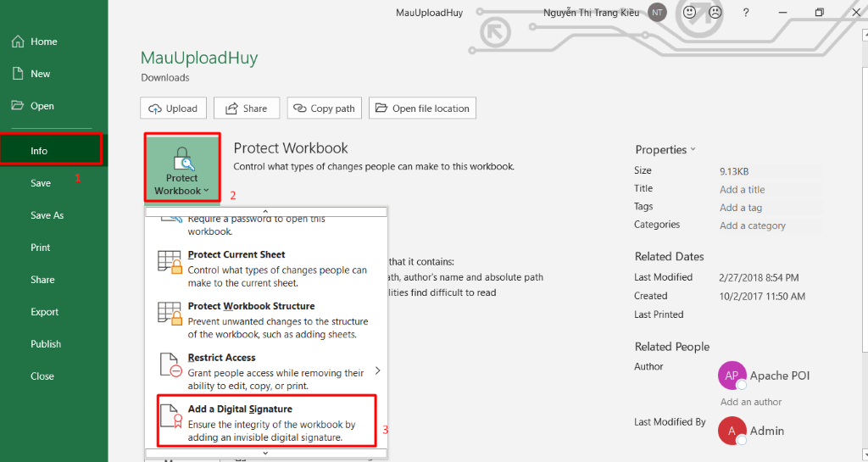The width and height of the screenshot is (868, 462).
Task: Open the Save As tab in sidebar
Action: pyautogui.click(x=47, y=215)
